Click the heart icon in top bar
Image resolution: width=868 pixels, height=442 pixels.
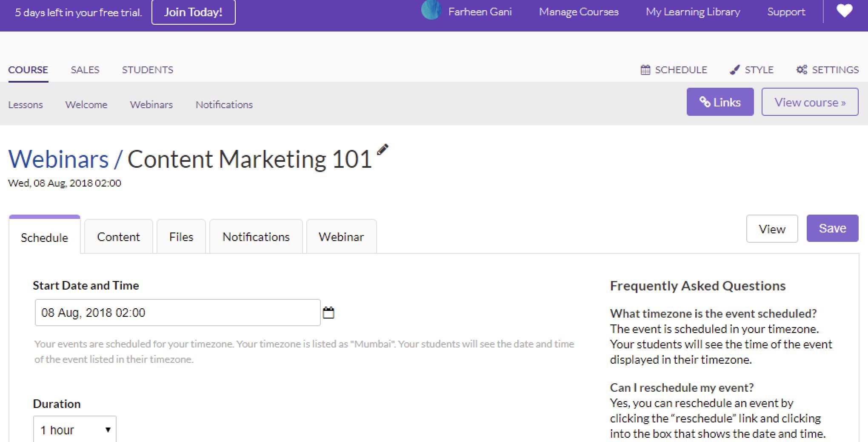844,11
